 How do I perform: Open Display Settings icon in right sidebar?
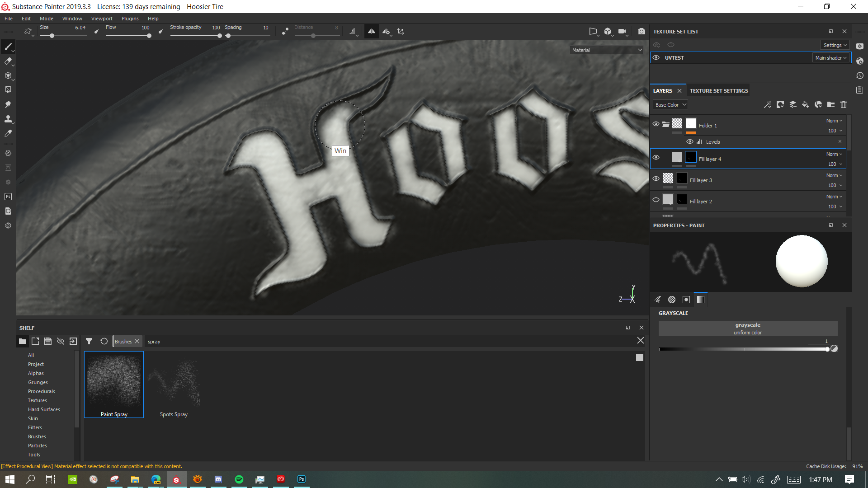(x=860, y=47)
